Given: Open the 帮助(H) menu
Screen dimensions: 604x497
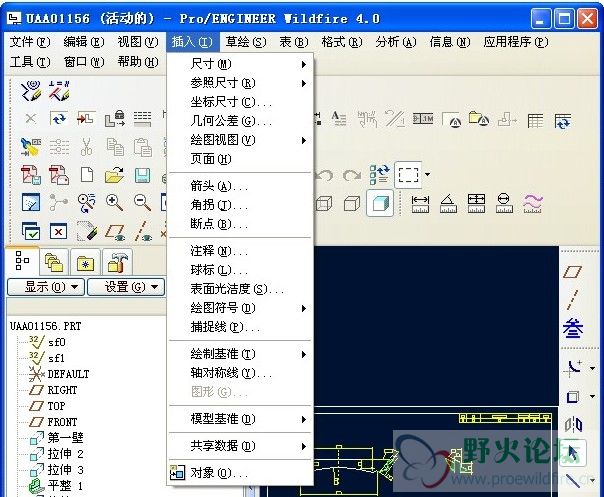Looking at the screenshot, I should point(138,61).
